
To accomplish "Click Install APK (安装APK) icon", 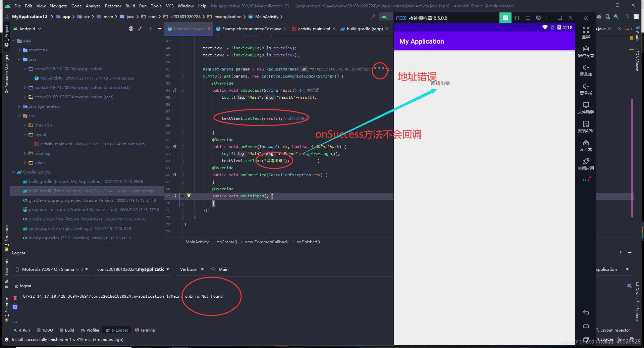I will [586, 124].
